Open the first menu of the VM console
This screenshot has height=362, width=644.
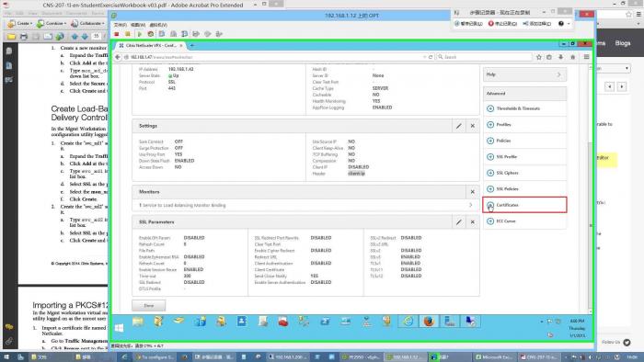point(121,25)
